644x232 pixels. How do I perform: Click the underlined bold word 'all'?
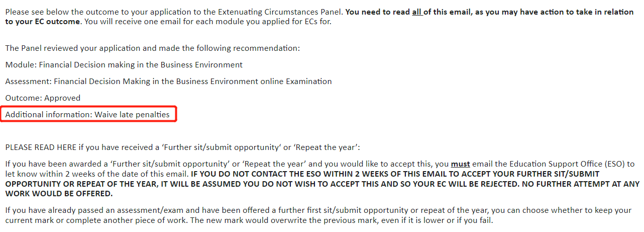coord(416,12)
